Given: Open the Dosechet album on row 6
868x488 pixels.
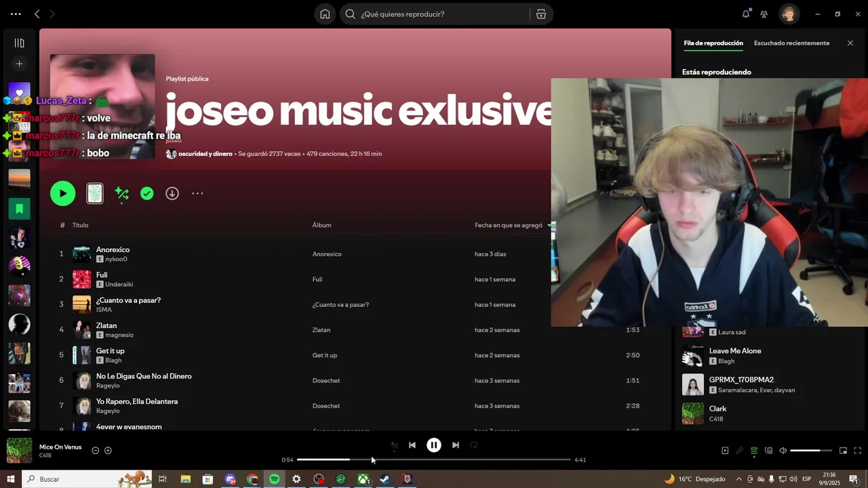Looking at the screenshot, I should pyautogui.click(x=326, y=381).
